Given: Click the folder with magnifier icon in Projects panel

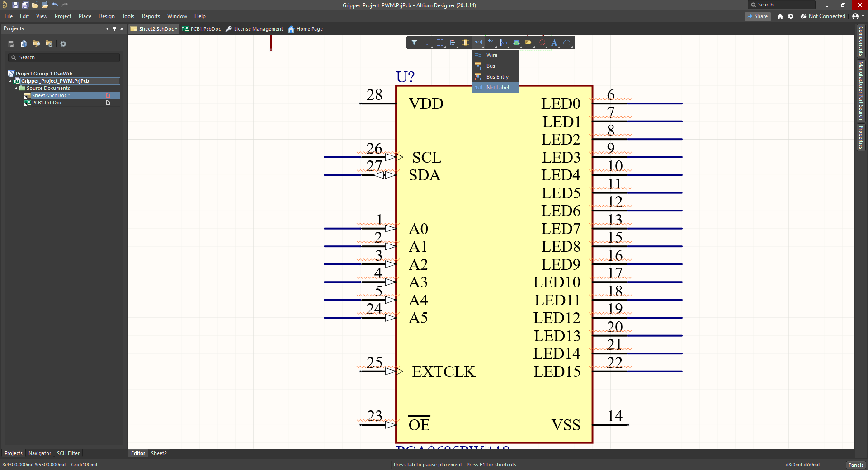Looking at the screenshot, I should (37, 44).
